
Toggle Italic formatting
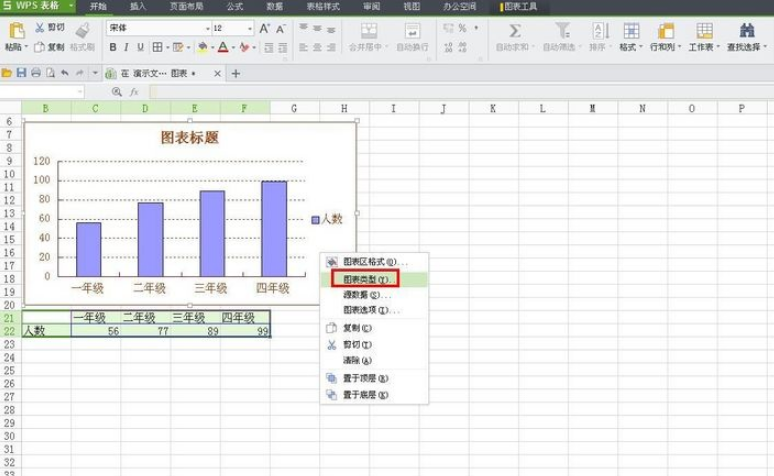pyautogui.click(x=126, y=47)
